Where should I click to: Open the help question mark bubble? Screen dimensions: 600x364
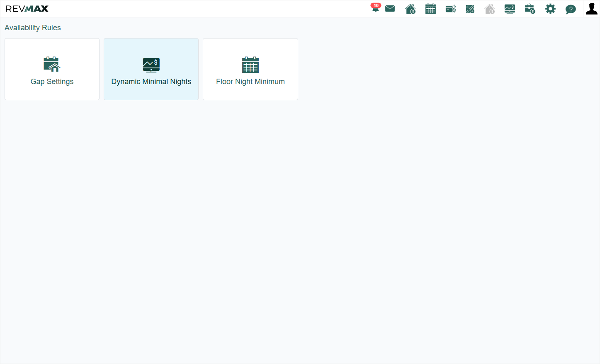pos(571,9)
